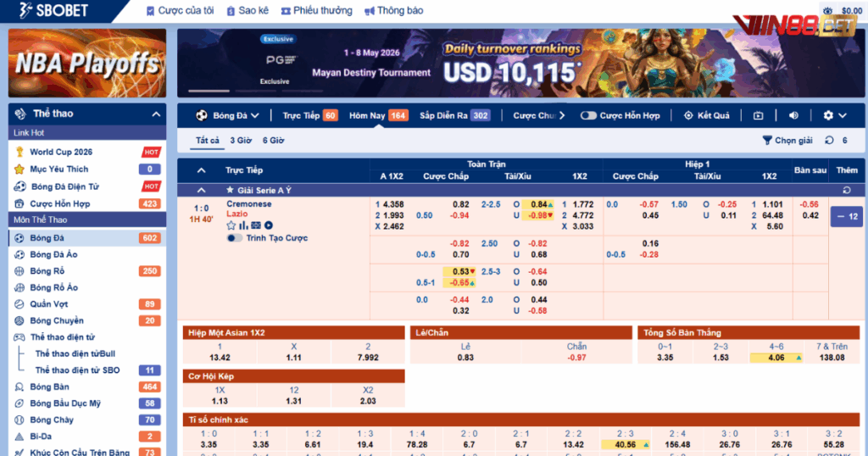Open Sao kê statement page

tap(248, 10)
